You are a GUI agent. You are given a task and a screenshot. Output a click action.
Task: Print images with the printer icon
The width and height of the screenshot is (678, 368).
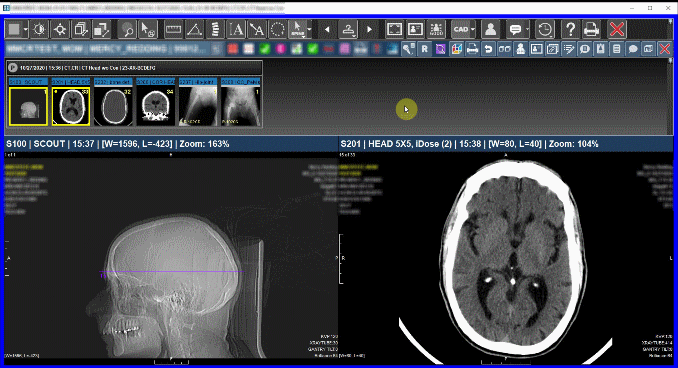591,29
